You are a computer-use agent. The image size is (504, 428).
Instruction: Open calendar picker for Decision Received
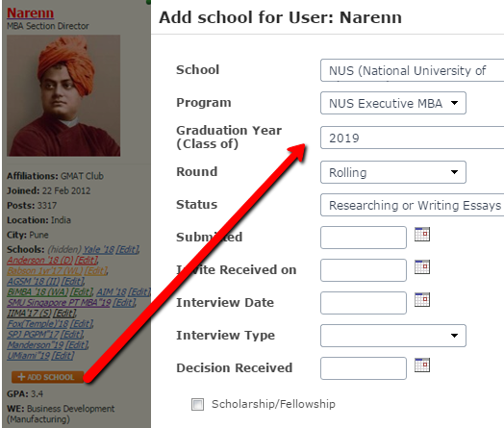pyautogui.click(x=422, y=365)
